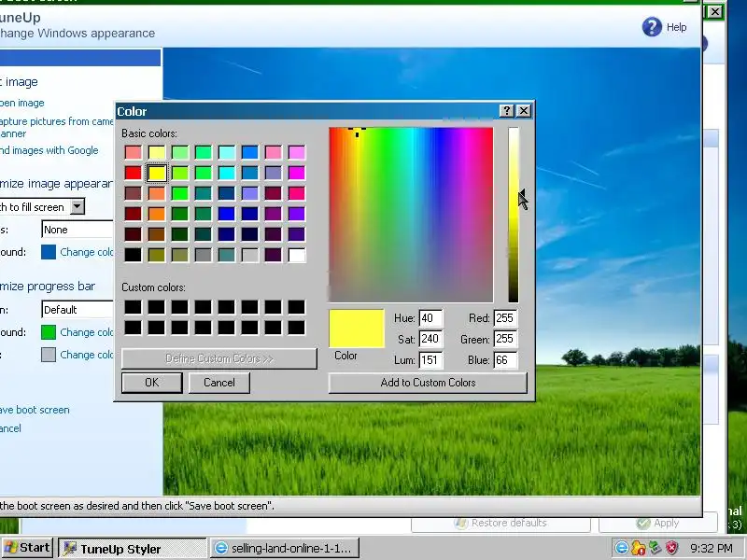Click capture pictures from camera link
747x560 pixels.
(56, 127)
